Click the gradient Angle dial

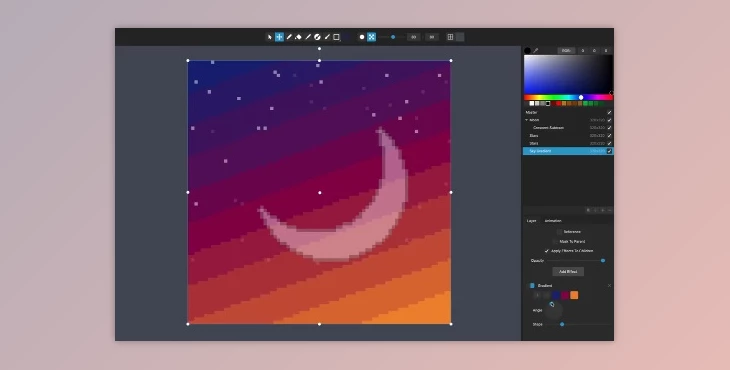click(x=553, y=310)
